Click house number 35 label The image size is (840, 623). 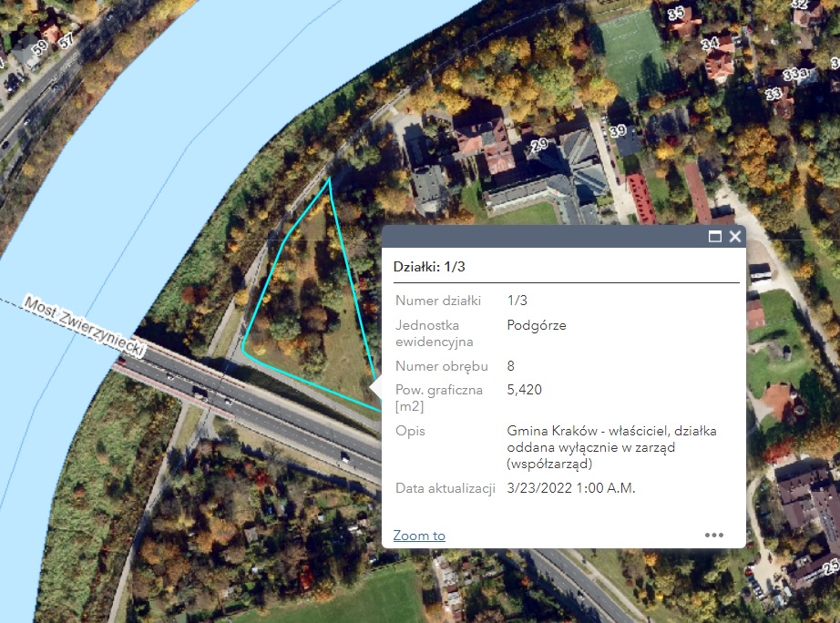tap(676, 14)
